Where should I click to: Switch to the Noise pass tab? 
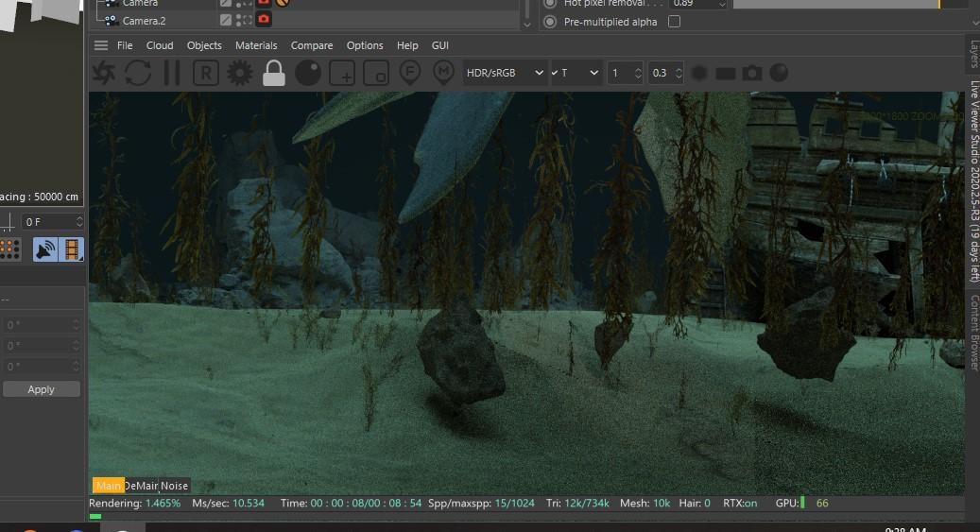pyautogui.click(x=174, y=486)
